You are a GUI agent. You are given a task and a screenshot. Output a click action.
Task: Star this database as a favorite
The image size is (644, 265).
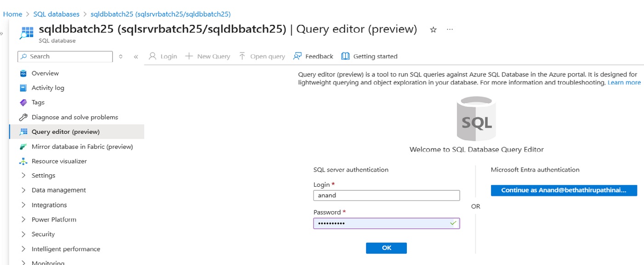tap(433, 29)
